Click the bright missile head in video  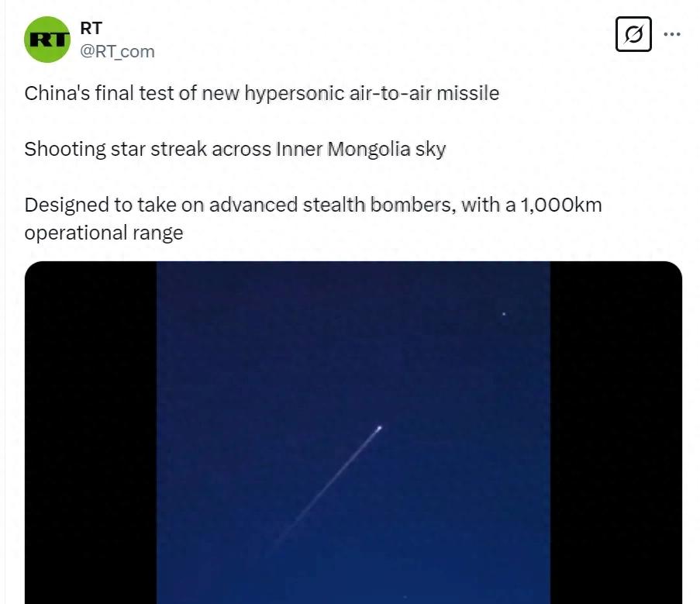pos(380,429)
